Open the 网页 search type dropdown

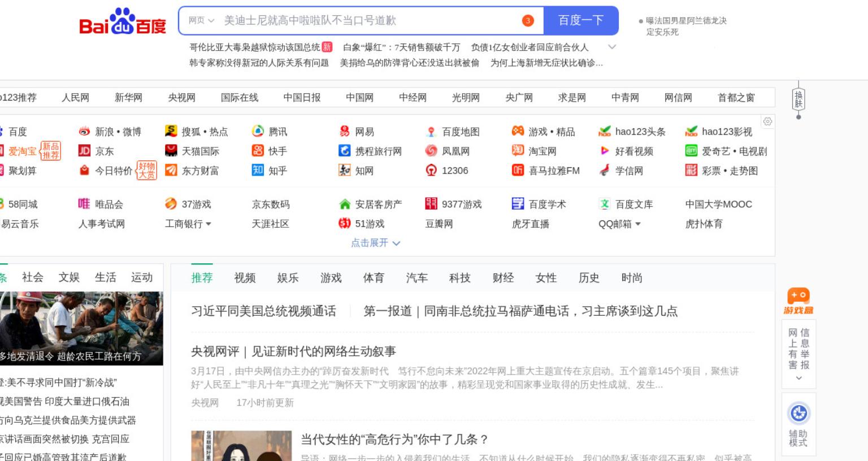click(201, 20)
